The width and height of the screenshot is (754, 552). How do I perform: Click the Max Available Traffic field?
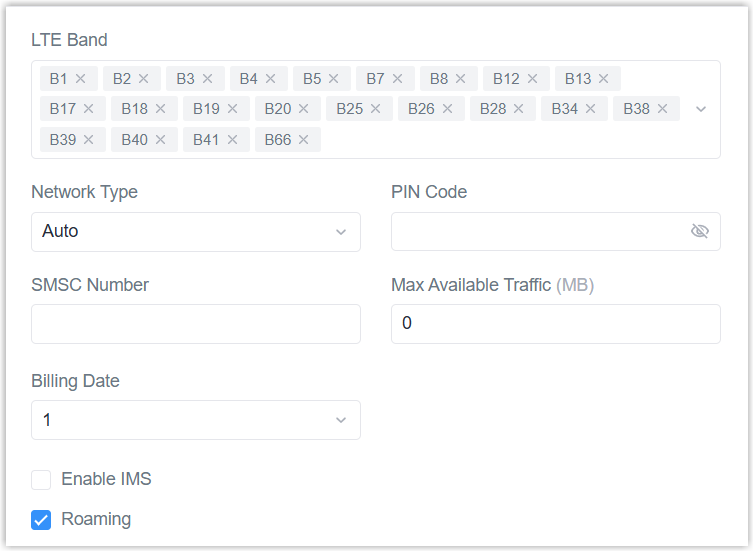(555, 324)
